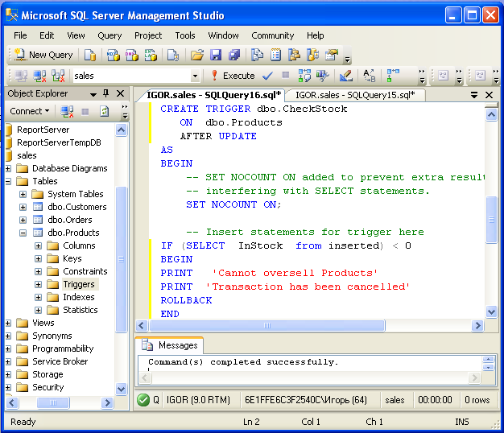Open the Edit menu
The width and height of the screenshot is (504, 433).
click(47, 35)
